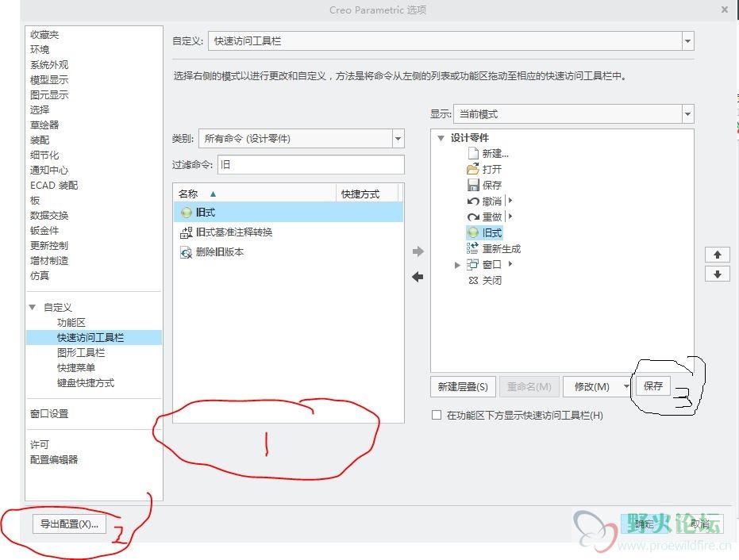Open 键盘快捷方式 customization page

86,383
